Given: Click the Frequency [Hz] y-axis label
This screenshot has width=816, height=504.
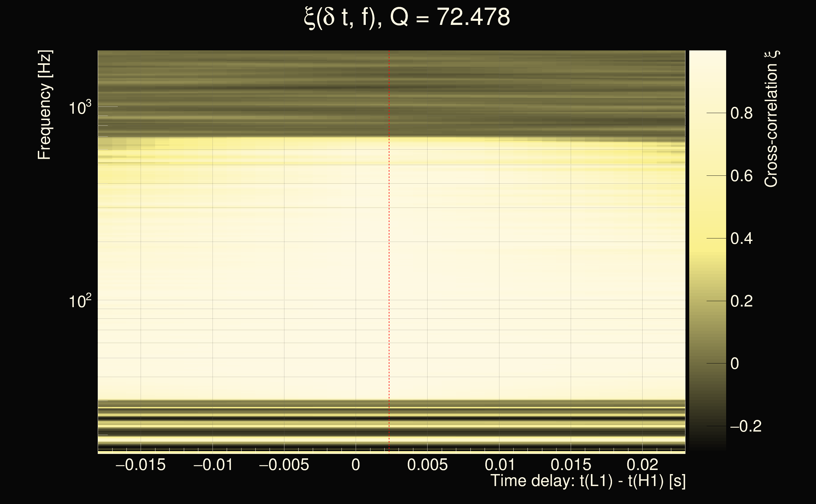Looking at the screenshot, I should point(45,105).
